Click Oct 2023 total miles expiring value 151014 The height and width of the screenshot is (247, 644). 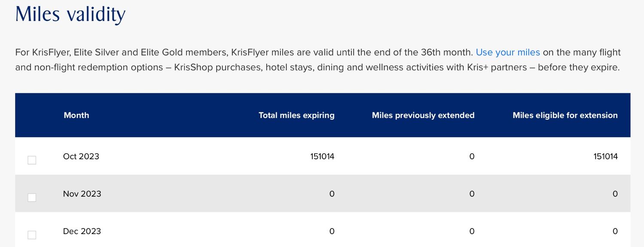[322, 156]
